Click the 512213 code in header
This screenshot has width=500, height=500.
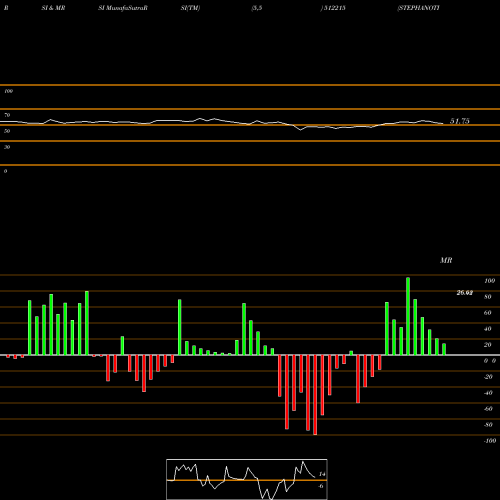pyautogui.click(x=334, y=8)
